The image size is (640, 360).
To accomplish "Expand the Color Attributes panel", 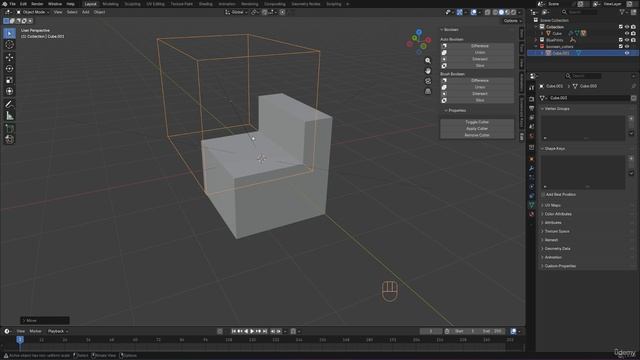I will (558, 214).
